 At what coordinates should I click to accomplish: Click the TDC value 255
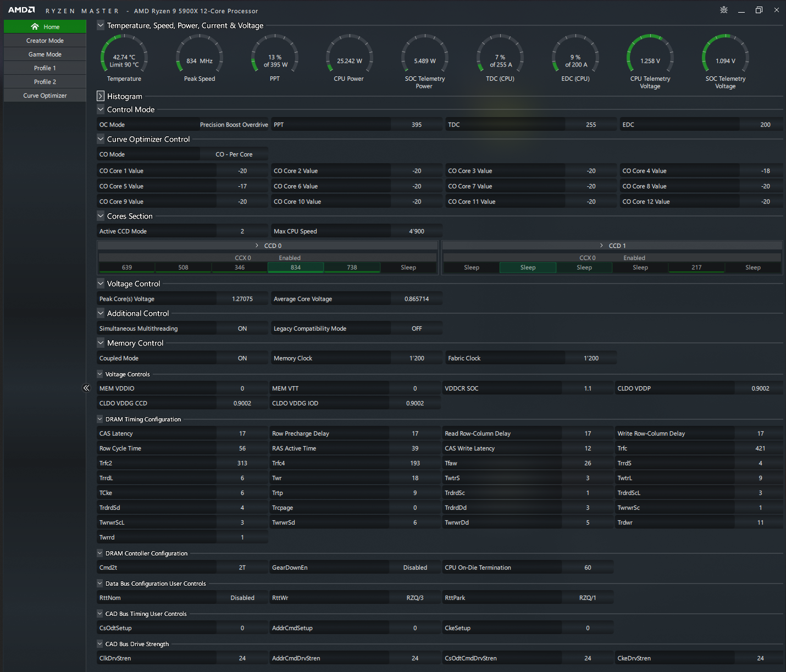pyautogui.click(x=591, y=125)
